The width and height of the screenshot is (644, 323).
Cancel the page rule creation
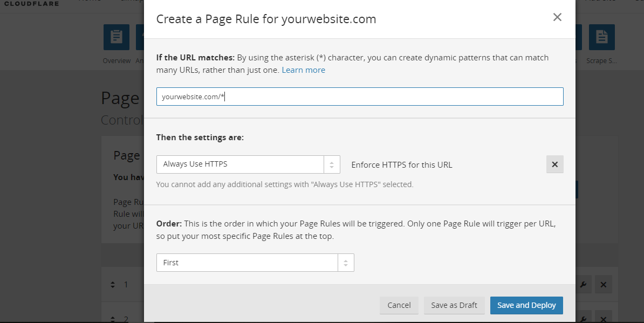(x=399, y=305)
